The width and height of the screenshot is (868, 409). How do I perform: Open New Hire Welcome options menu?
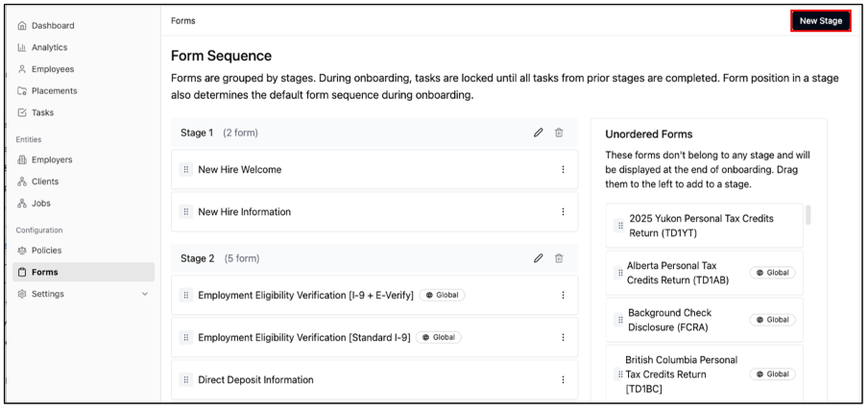tap(563, 169)
